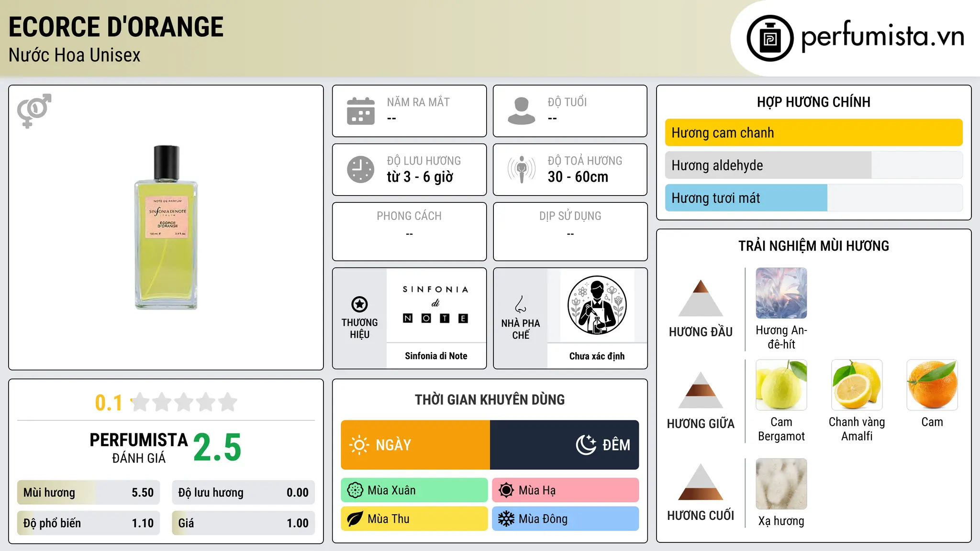Click the Hương Cuối pyramid icon
Viewport: 980px width, 551px height.
[x=701, y=482]
